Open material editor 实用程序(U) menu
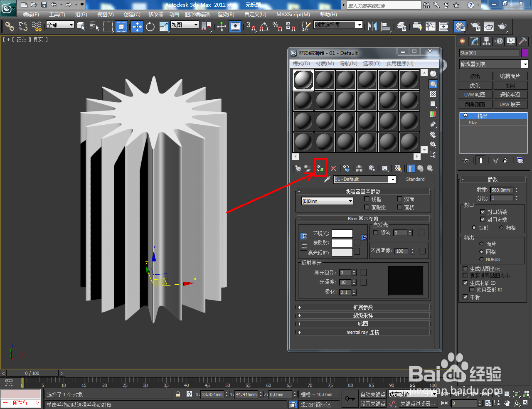532x409 pixels. coord(400,64)
